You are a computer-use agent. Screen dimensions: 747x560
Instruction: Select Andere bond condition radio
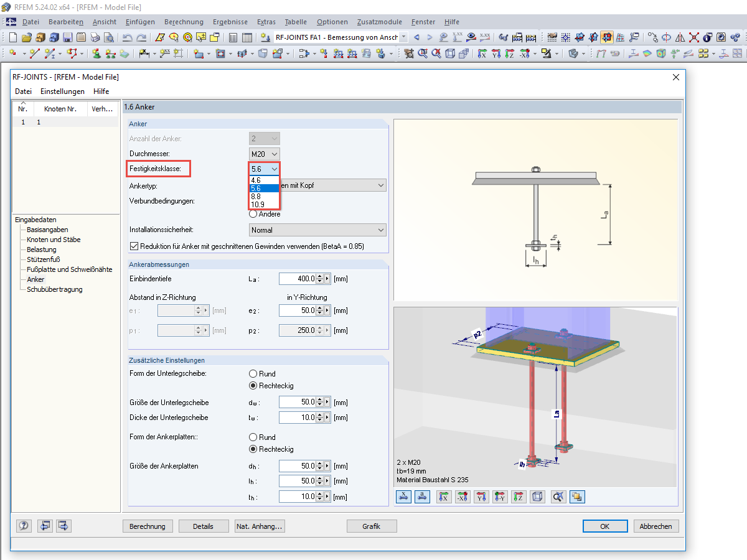[253, 213]
